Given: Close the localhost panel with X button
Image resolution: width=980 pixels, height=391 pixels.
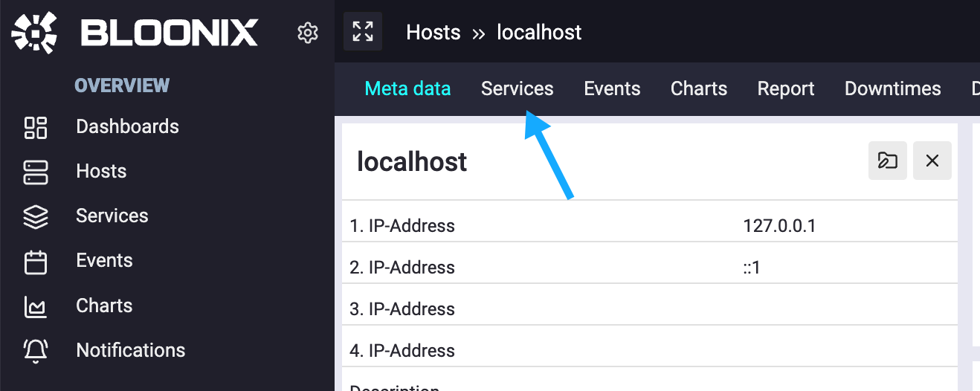Looking at the screenshot, I should click(x=932, y=161).
